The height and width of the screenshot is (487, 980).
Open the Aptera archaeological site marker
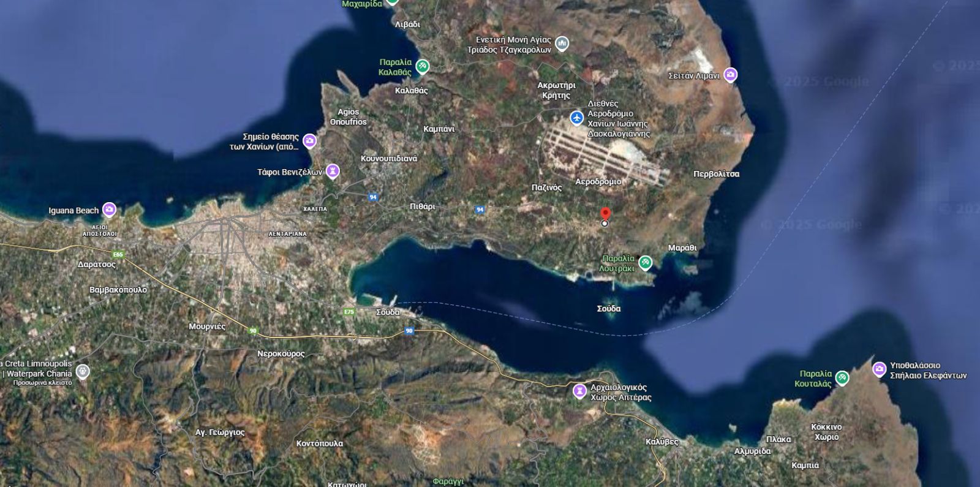point(579,391)
